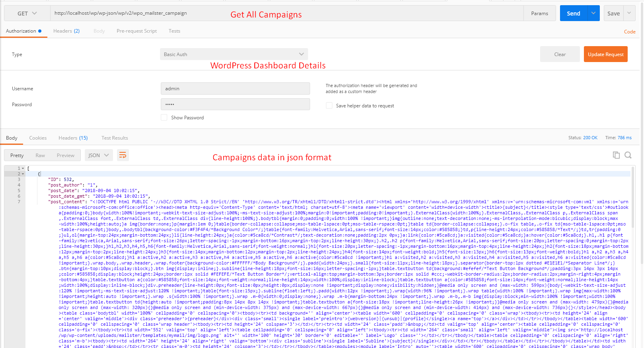
Task: Toggle line wrap icon
Action: pos(123,155)
